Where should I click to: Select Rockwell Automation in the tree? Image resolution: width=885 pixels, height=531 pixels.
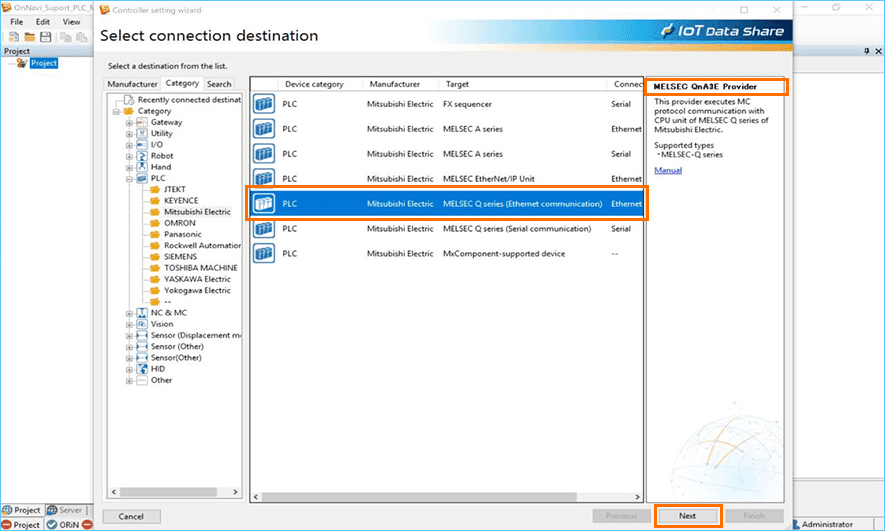click(x=202, y=245)
